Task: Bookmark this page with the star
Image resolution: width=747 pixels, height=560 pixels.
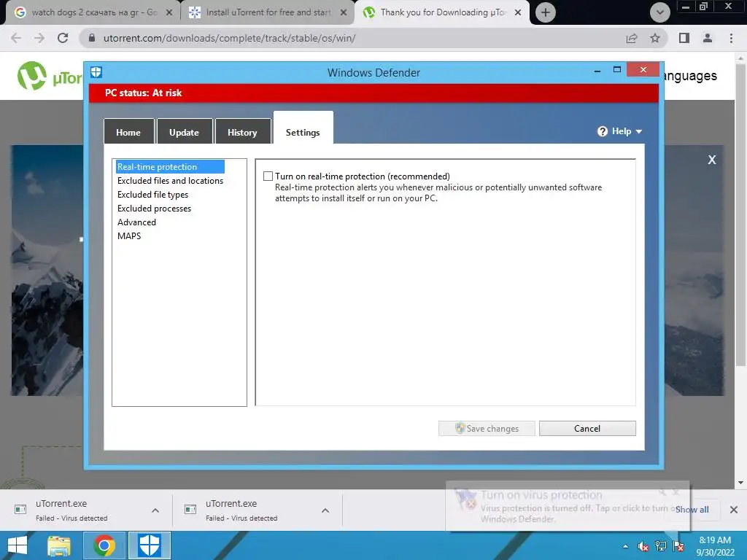Action: 655,38
